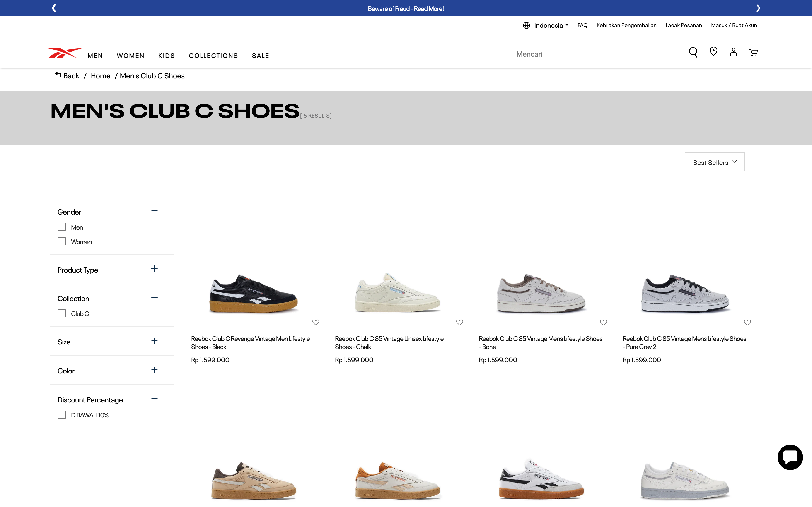Click the account profile icon

pyautogui.click(x=733, y=52)
